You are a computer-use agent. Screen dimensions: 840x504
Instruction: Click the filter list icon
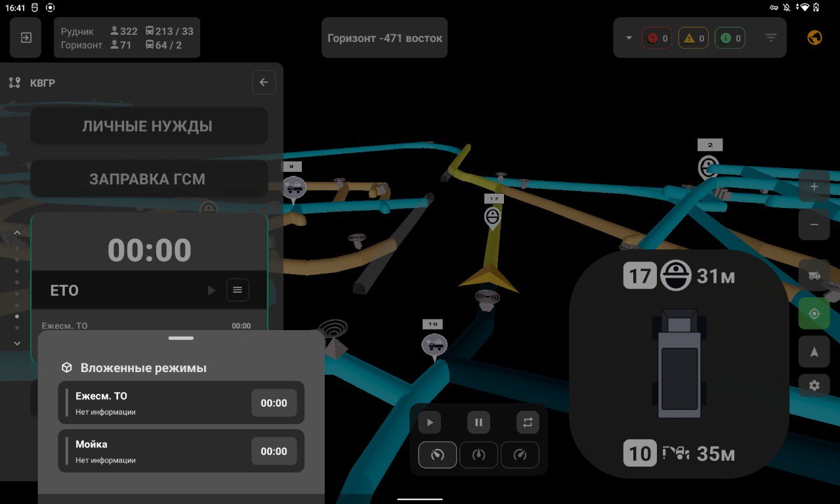tap(771, 38)
